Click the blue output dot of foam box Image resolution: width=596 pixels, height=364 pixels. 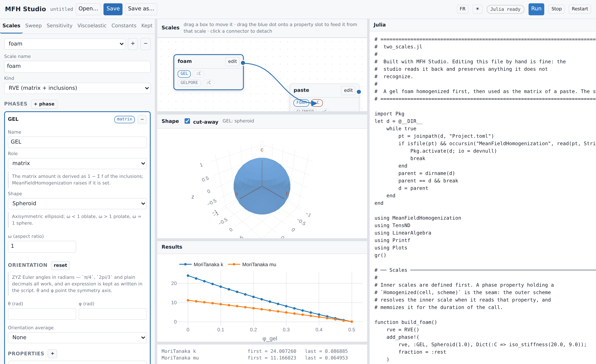[243, 63]
